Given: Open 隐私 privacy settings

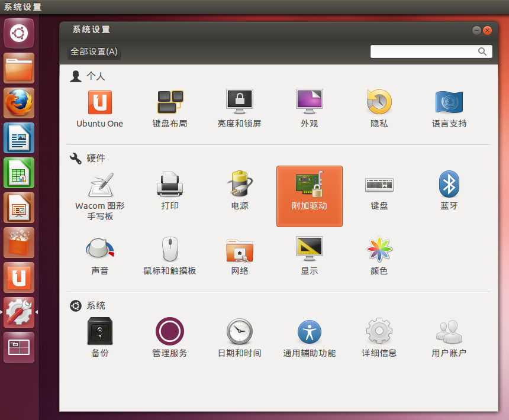Looking at the screenshot, I should click(x=379, y=109).
